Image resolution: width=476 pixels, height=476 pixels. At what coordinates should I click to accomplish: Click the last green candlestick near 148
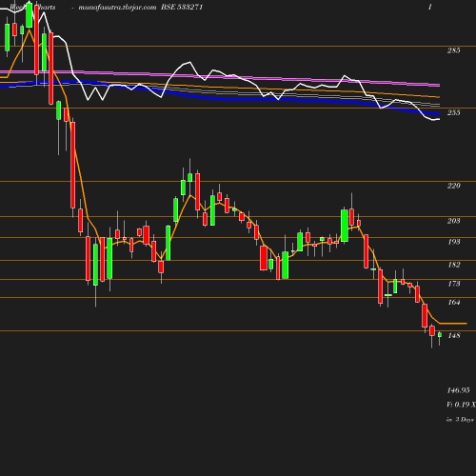point(440,335)
